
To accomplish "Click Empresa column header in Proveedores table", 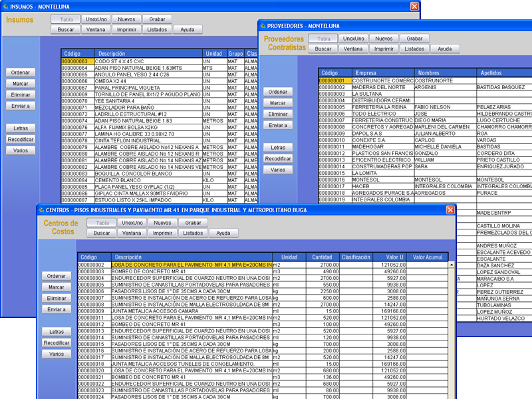I will [383, 73].
